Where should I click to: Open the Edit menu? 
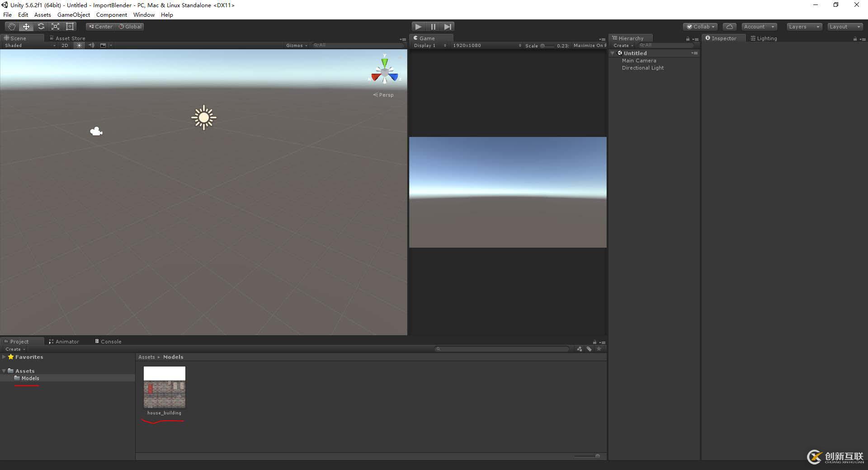tap(23, 15)
